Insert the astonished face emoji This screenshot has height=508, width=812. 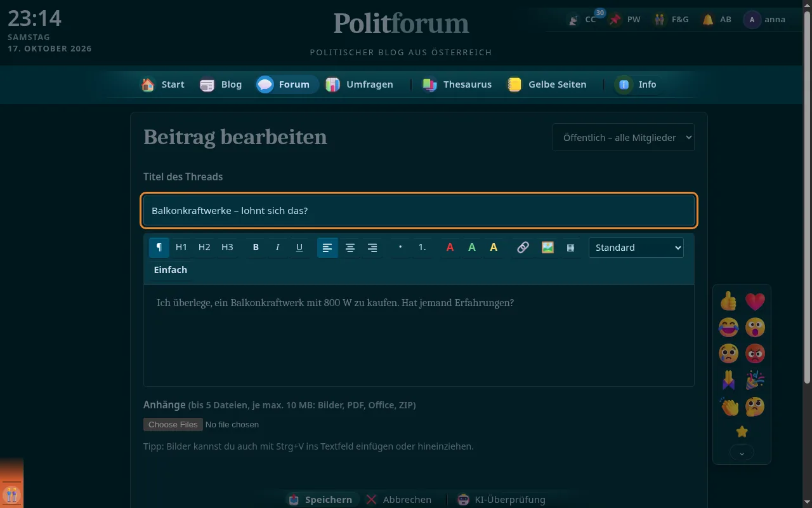(755, 328)
